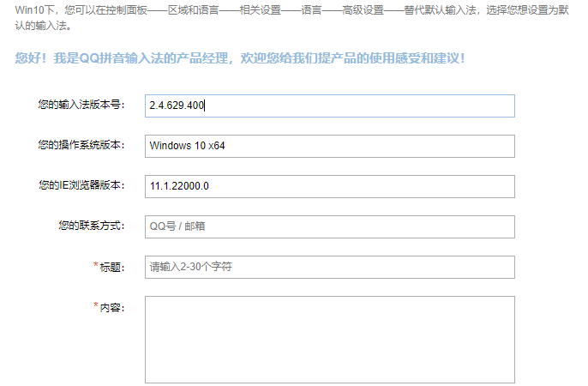Click the operating system version field

[x=330, y=146]
